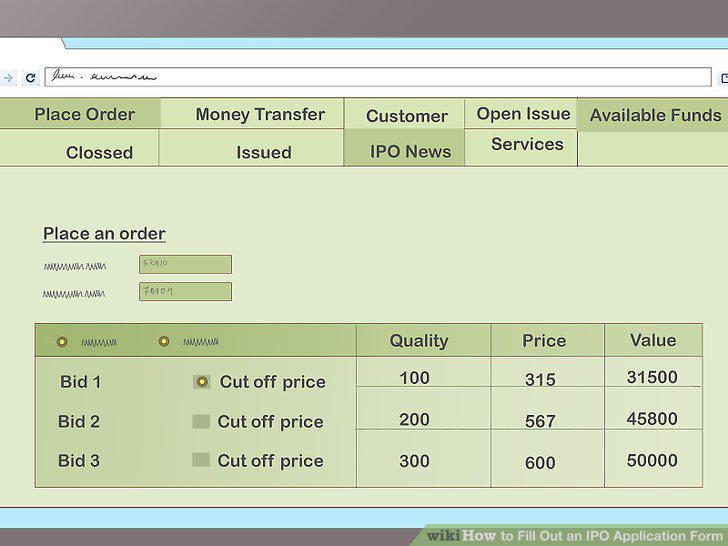This screenshot has height=546, width=728.
Task: Open the Place Order tab
Action: [80, 114]
